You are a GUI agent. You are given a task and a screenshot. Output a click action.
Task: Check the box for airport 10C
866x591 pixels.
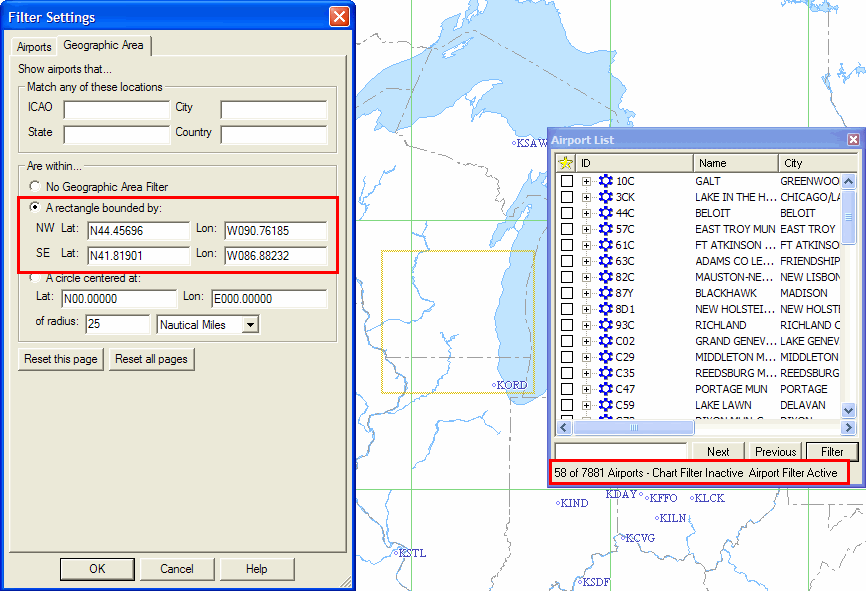[567, 181]
